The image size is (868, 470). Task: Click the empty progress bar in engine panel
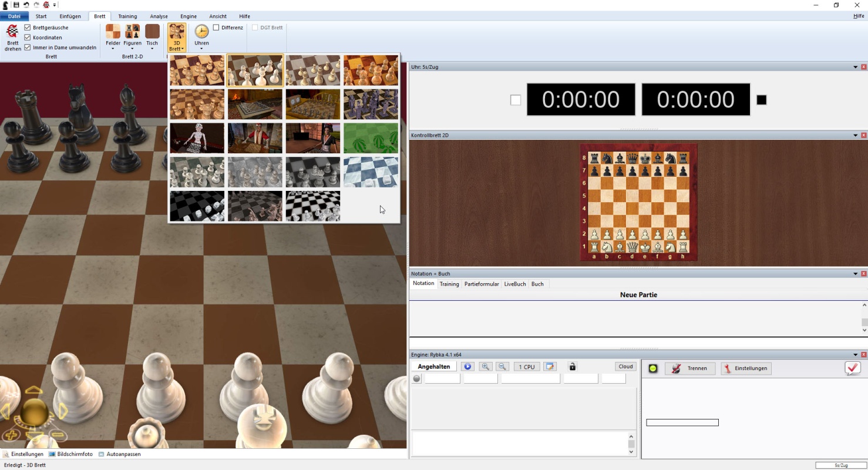click(682, 422)
